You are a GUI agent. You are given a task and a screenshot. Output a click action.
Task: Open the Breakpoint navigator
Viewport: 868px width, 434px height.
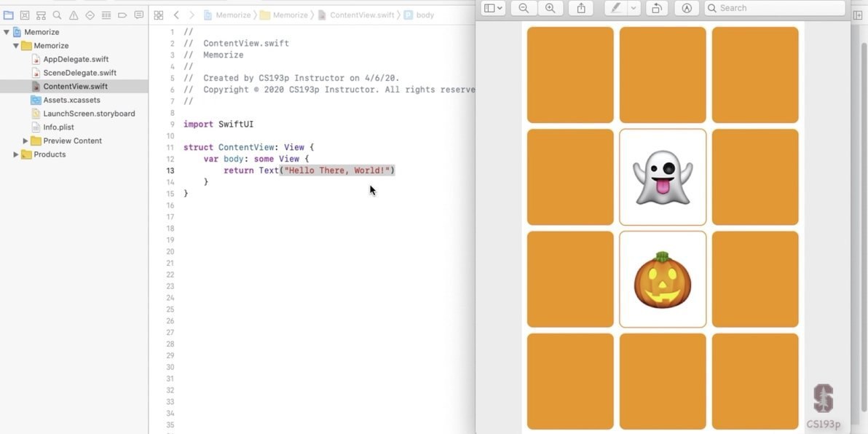click(x=122, y=15)
